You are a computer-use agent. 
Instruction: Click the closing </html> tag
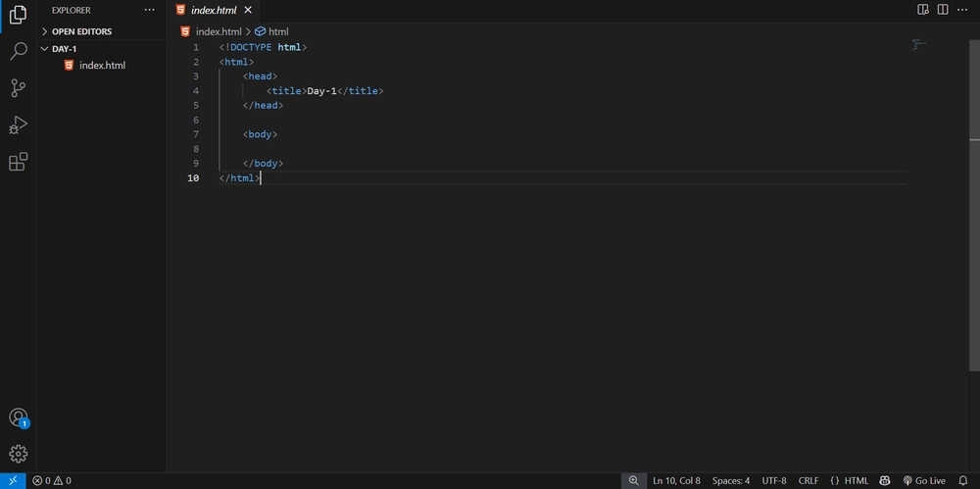click(239, 178)
